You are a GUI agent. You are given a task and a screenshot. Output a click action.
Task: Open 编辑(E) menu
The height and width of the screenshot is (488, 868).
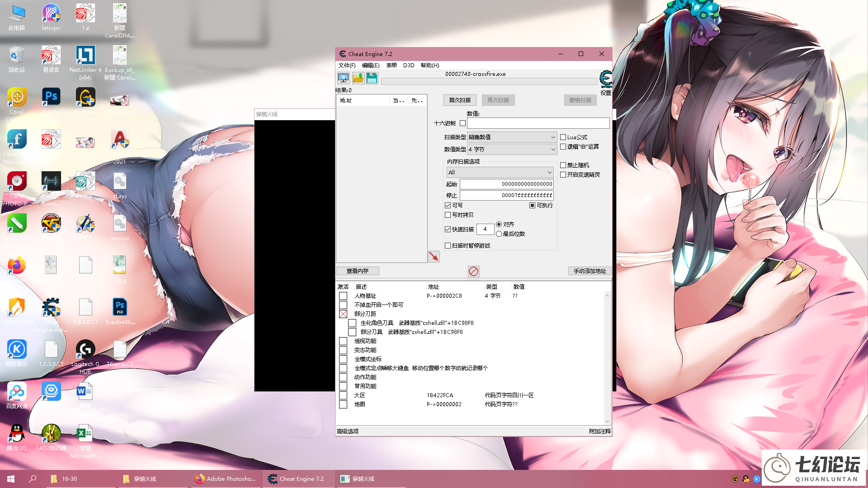[371, 65]
